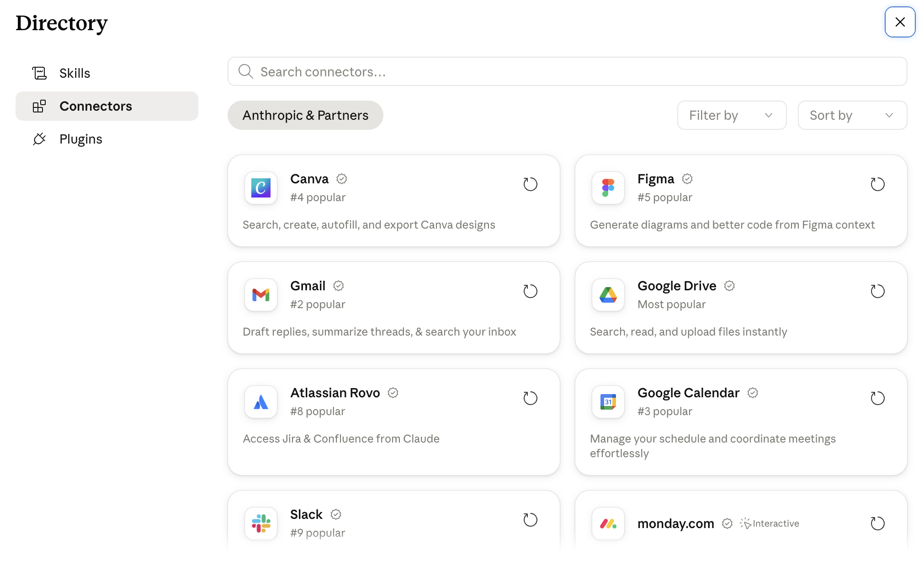Click the verified badge next to Google Drive

pyautogui.click(x=730, y=286)
